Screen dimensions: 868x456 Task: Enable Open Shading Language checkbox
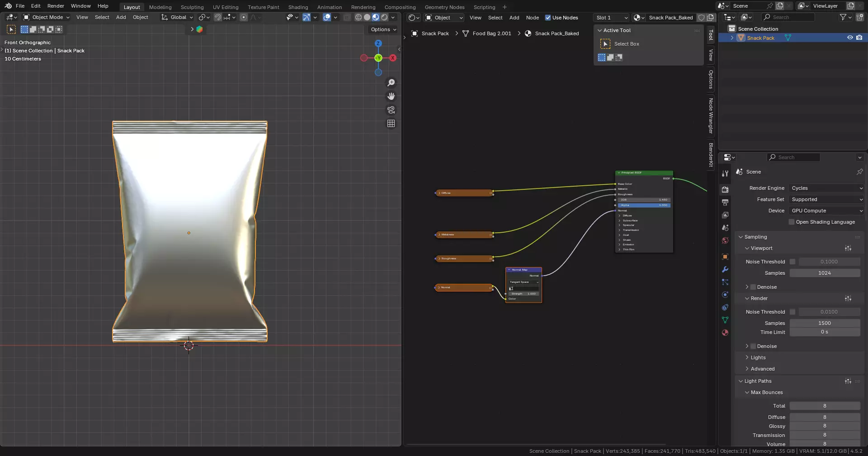(792, 222)
